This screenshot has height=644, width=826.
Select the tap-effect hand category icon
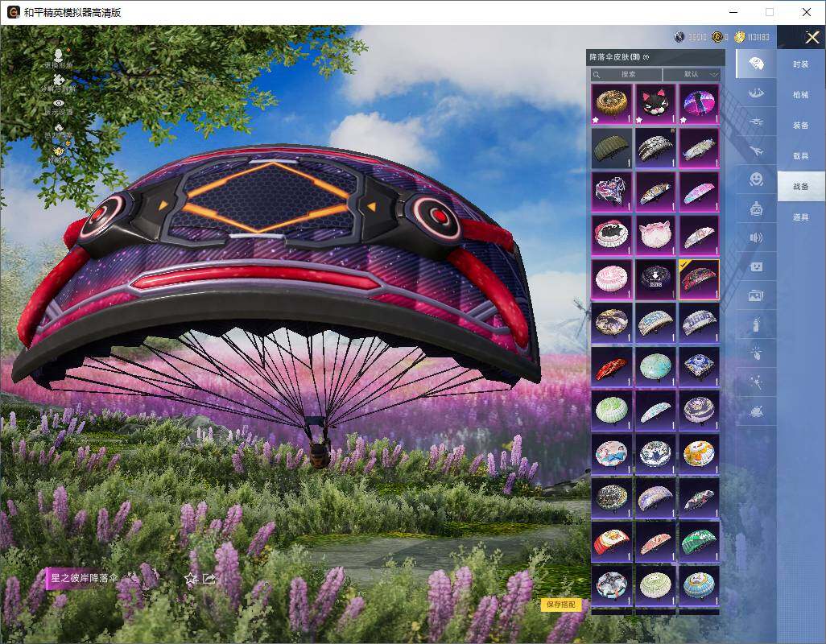point(756,353)
